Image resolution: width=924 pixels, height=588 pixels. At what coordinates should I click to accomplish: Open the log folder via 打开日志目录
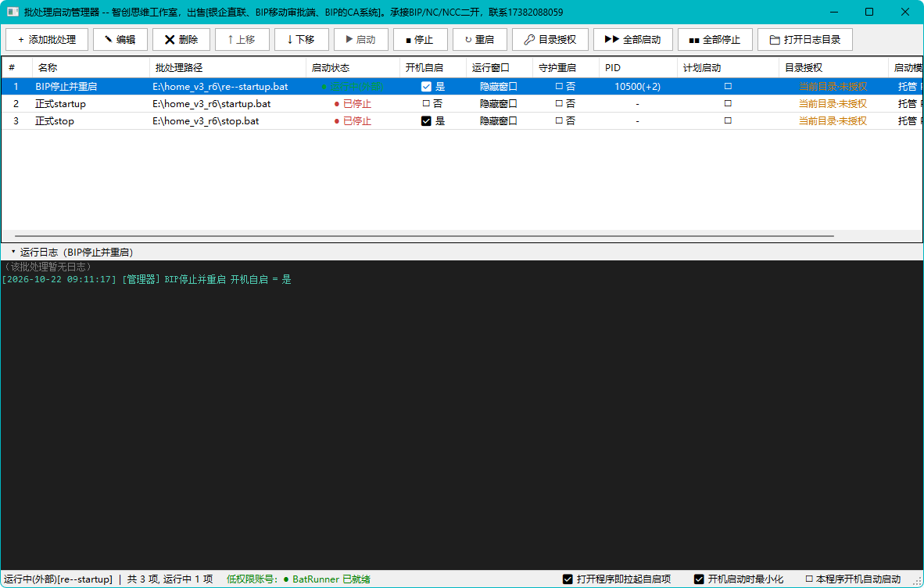coord(805,39)
